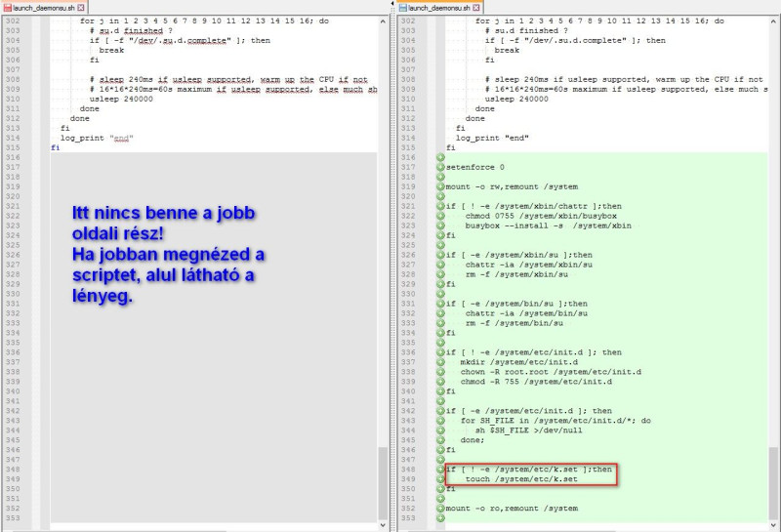Click the right pane vertical scrollbar thumb
The height and width of the screenshot is (532, 781).
tap(773, 483)
